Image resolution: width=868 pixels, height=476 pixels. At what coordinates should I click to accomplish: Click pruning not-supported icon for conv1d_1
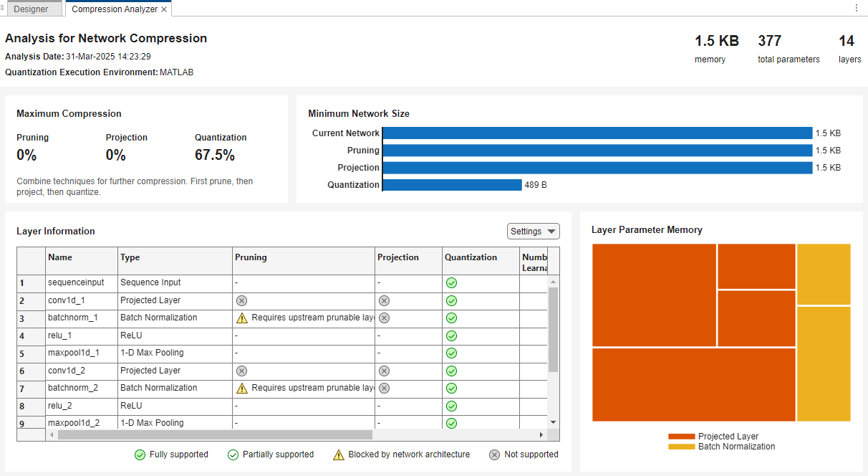click(x=241, y=300)
